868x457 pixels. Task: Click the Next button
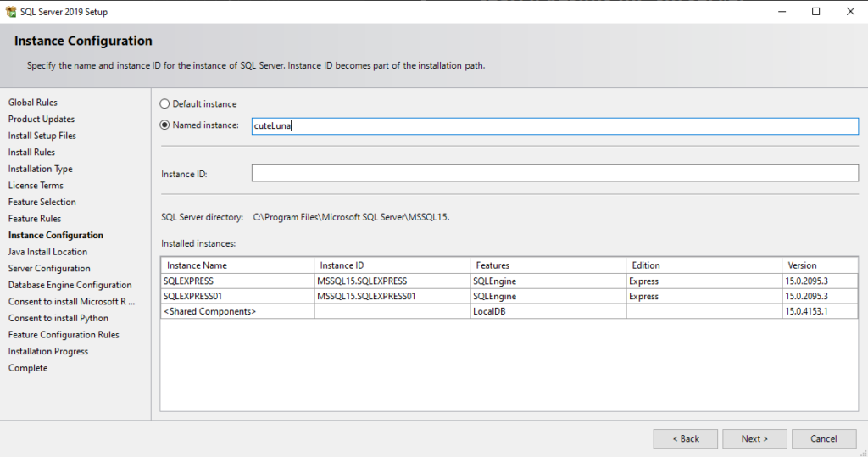coord(754,438)
